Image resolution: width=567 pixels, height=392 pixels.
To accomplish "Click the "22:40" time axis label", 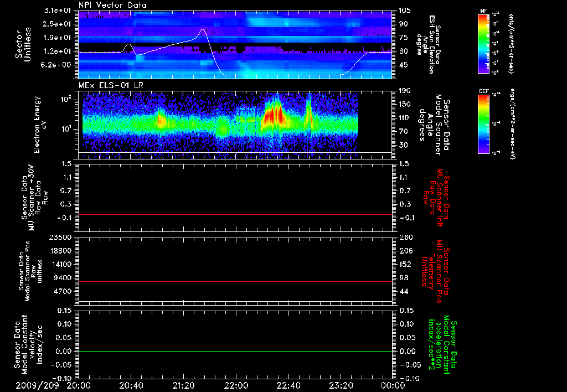I will [288, 385].
